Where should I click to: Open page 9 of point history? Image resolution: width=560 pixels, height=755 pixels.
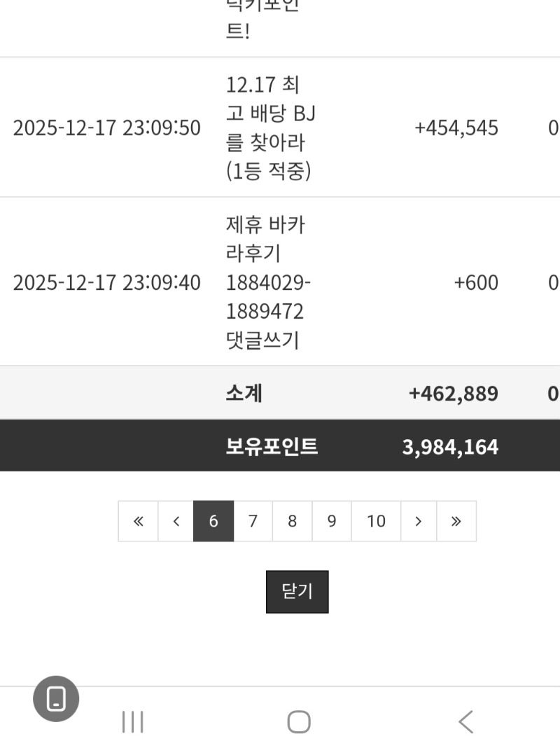(332, 521)
